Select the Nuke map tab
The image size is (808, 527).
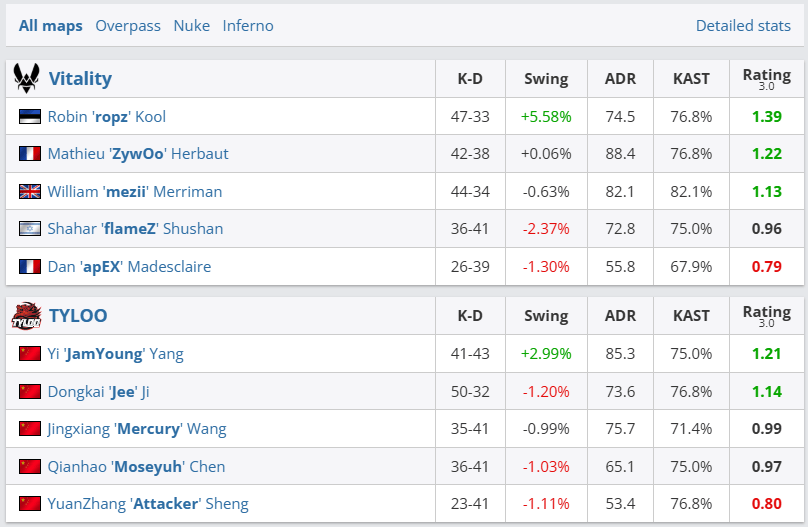coord(192,26)
